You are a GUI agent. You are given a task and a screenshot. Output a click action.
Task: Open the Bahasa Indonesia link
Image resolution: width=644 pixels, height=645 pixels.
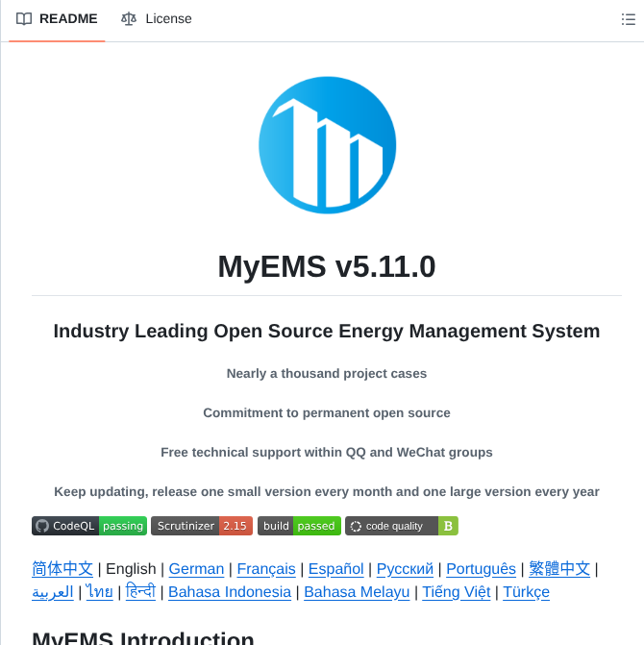tap(230, 591)
